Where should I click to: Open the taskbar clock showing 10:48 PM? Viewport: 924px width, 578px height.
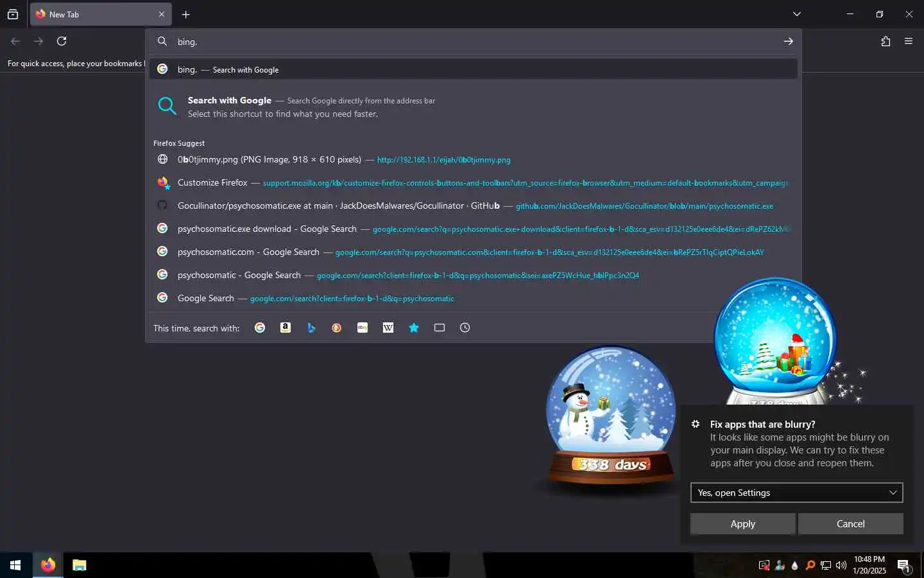[x=869, y=565]
